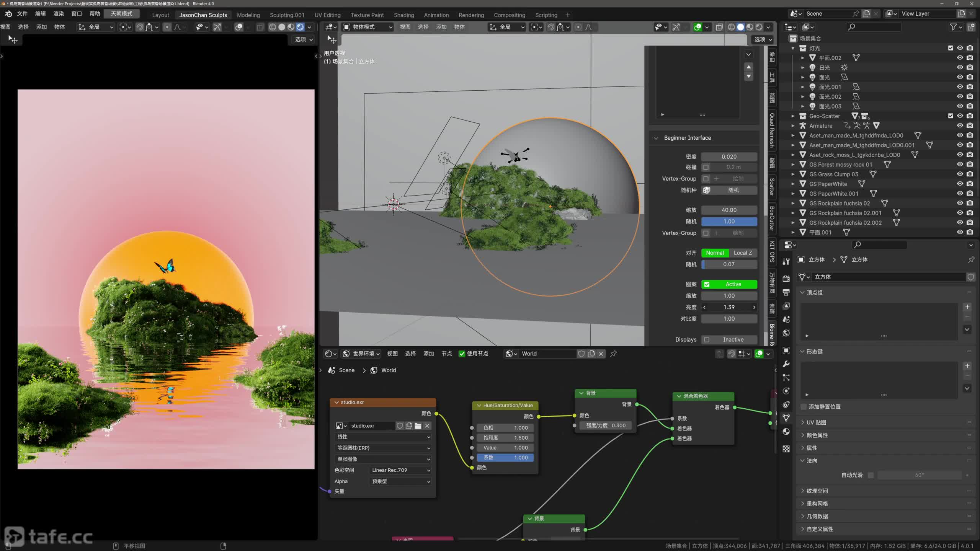The height and width of the screenshot is (551, 980).
Task: Select Normal alignment button
Action: click(715, 253)
